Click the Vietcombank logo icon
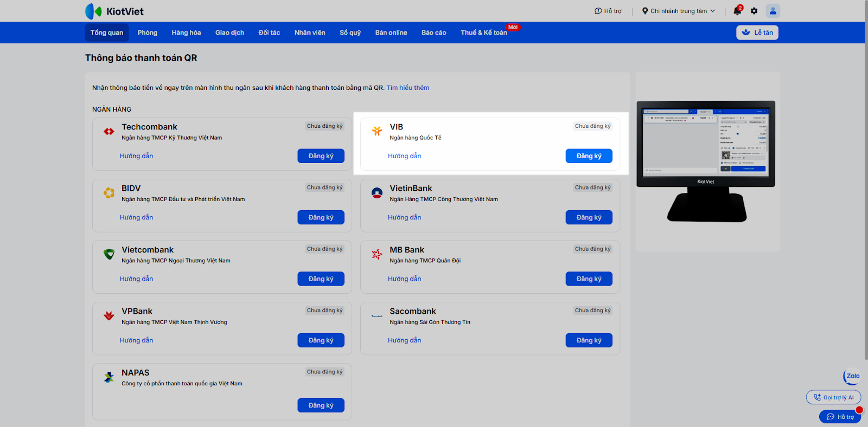The width and height of the screenshot is (868, 427). [x=109, y=254]
